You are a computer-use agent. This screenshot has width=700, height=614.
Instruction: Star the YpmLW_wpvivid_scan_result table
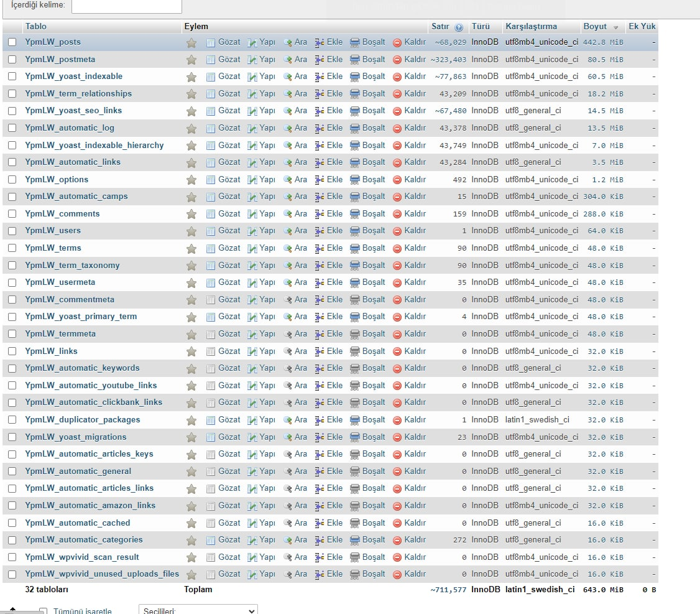click(x=191, y=557)
